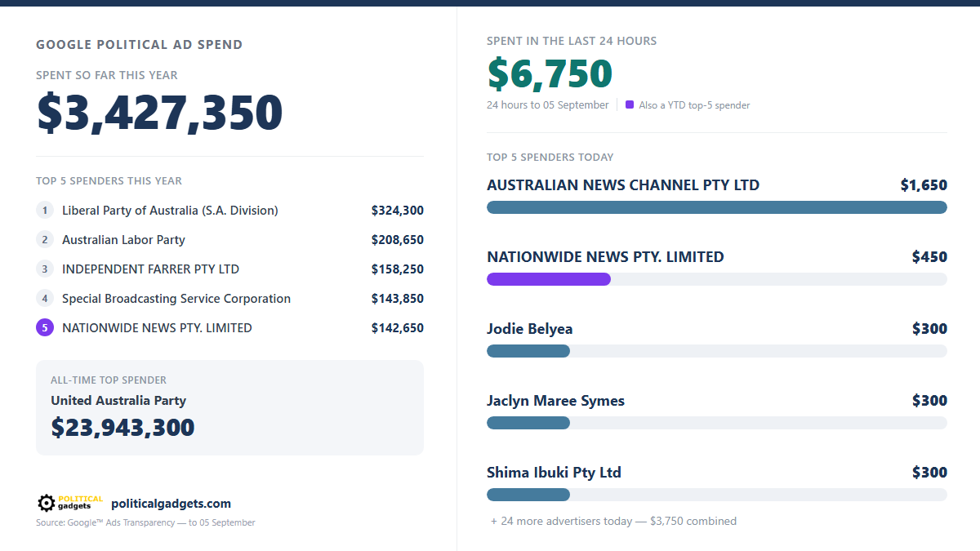
Task: Click the $158,250 amount
Action: (398, 269)
